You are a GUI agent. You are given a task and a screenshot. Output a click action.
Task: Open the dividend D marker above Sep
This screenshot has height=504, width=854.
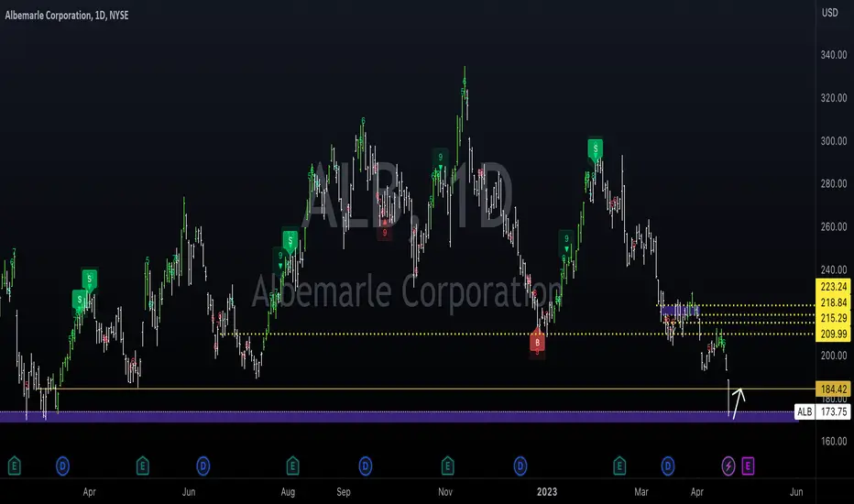coord(365,466)
